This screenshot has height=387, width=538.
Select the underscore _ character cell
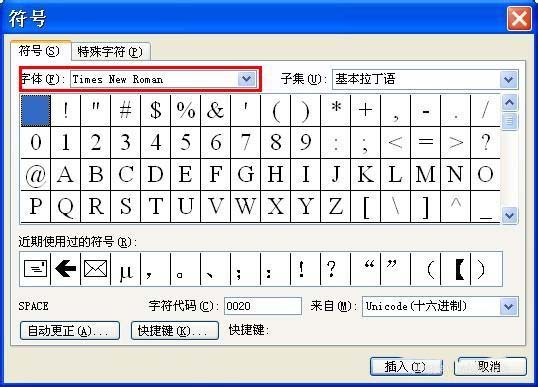(486, 207)
